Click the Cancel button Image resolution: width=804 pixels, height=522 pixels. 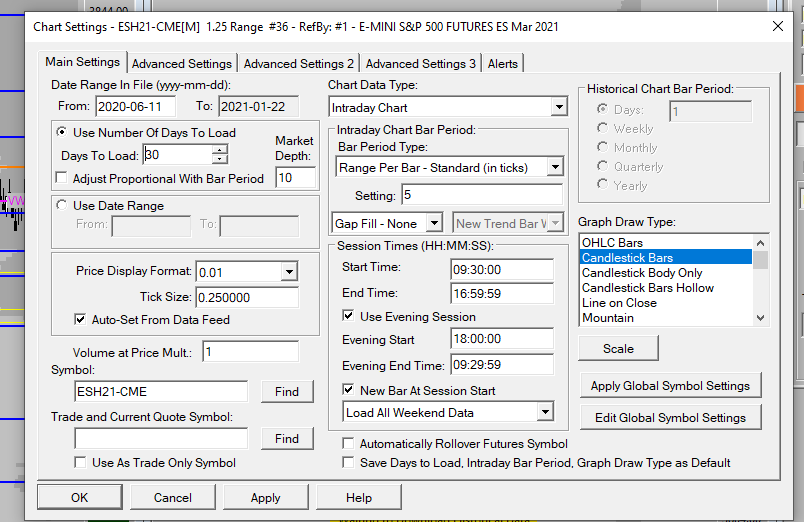tap(173, 497)
